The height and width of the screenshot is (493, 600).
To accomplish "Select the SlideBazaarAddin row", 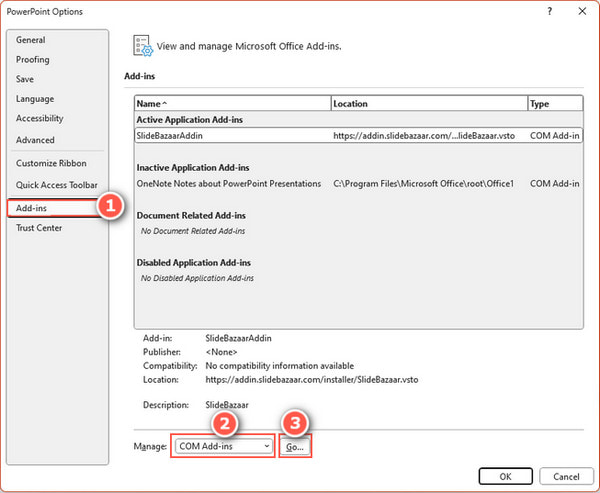I will coord(359,135).
